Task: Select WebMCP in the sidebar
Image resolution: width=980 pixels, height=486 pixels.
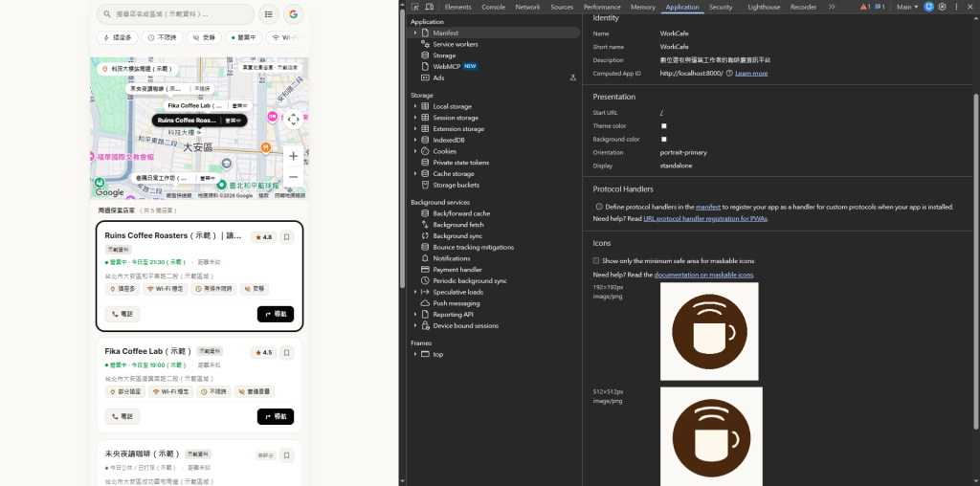Action: click(446, 66)
